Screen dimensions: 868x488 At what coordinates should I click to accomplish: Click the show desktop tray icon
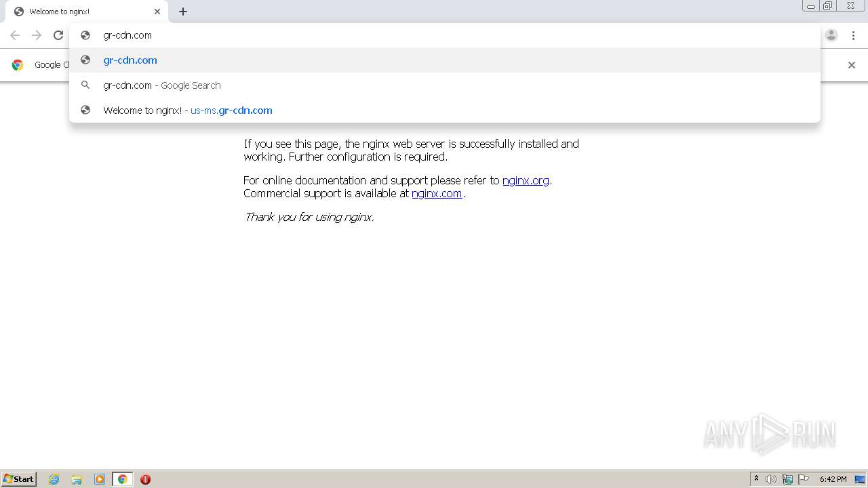point(860,479)
